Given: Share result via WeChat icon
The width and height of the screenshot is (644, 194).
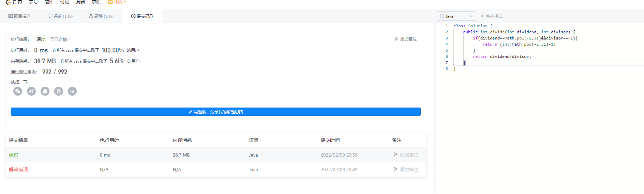Looking at the screenshot, I should 18,91.
